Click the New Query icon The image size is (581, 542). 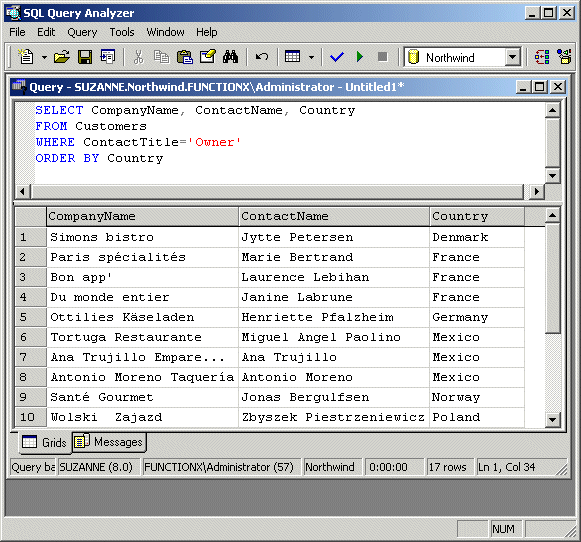[x=26, y=57]
